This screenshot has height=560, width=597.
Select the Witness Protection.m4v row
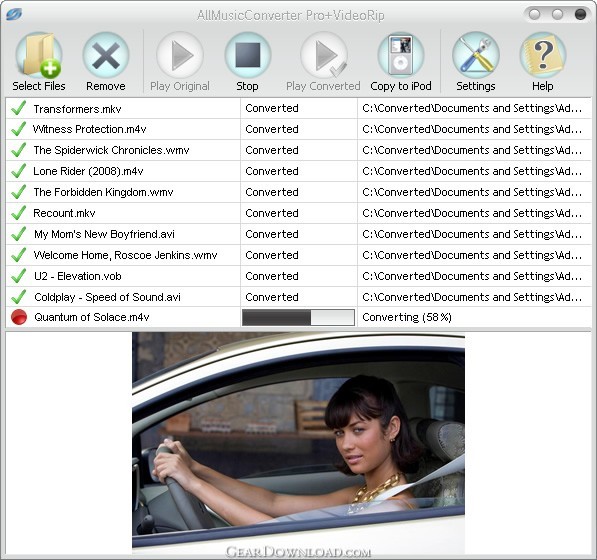coord(298,129)
